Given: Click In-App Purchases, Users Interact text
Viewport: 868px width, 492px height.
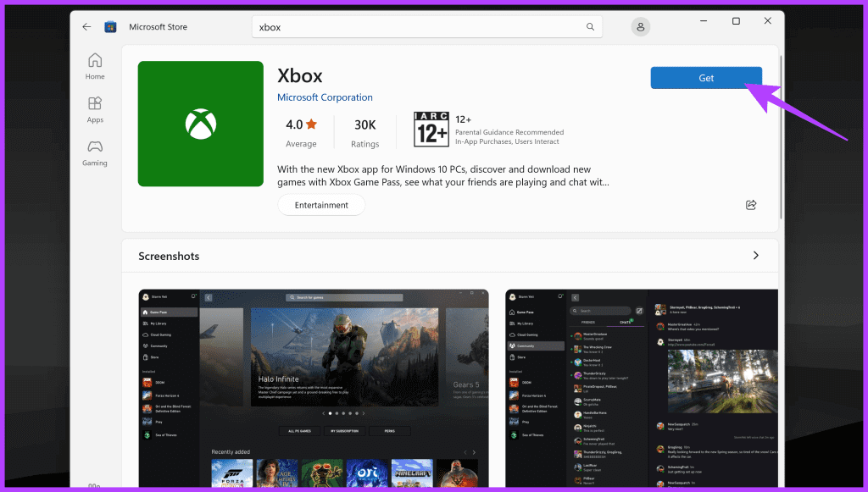Looking at the screenshot, I should click(507, 141).
